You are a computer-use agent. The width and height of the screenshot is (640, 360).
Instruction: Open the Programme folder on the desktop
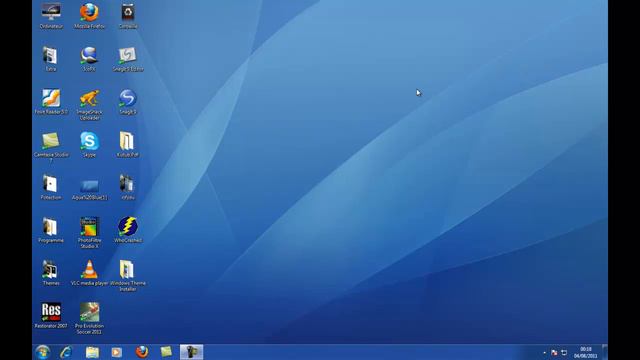coord(51,230)
